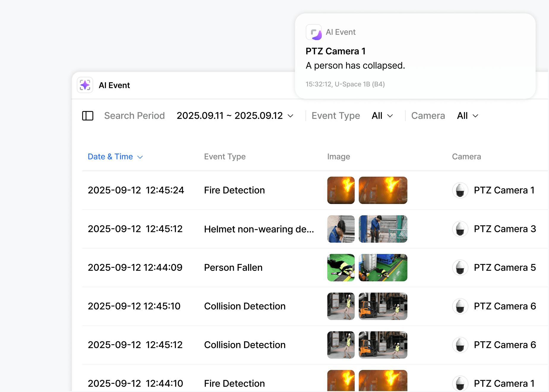
Task: Select the PTZ Camera 6 icon on Collision Detection
Action: (x=460, y=306)
